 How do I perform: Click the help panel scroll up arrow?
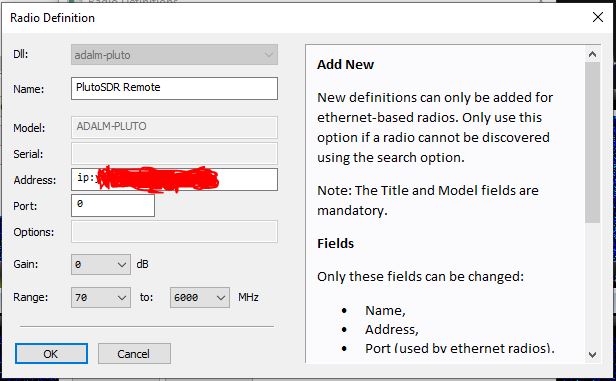(x=592, y=54)
